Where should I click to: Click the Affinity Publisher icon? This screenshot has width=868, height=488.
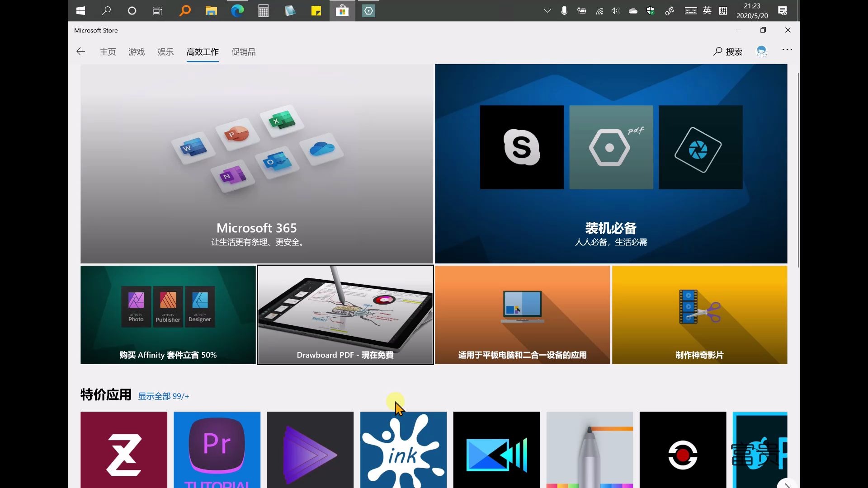coord(168,306)
